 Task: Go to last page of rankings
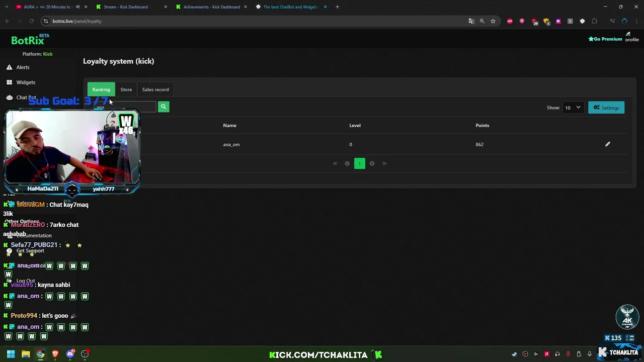tap(384, 163)
